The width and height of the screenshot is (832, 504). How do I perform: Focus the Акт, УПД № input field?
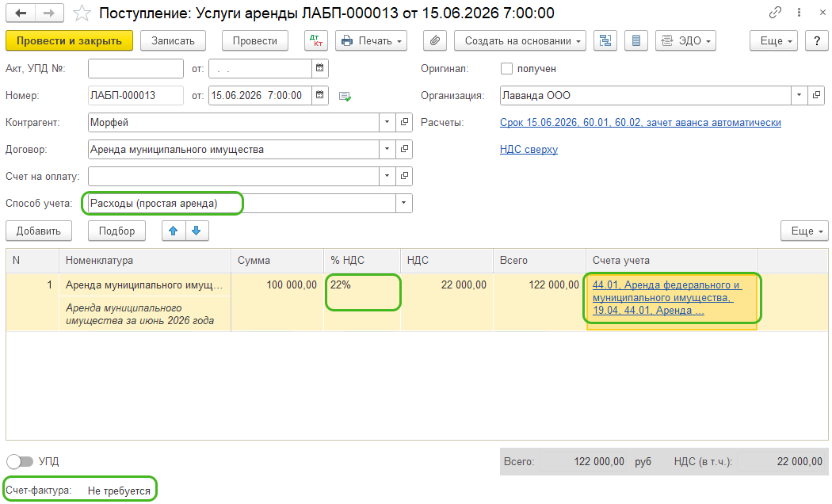point(135,68)
